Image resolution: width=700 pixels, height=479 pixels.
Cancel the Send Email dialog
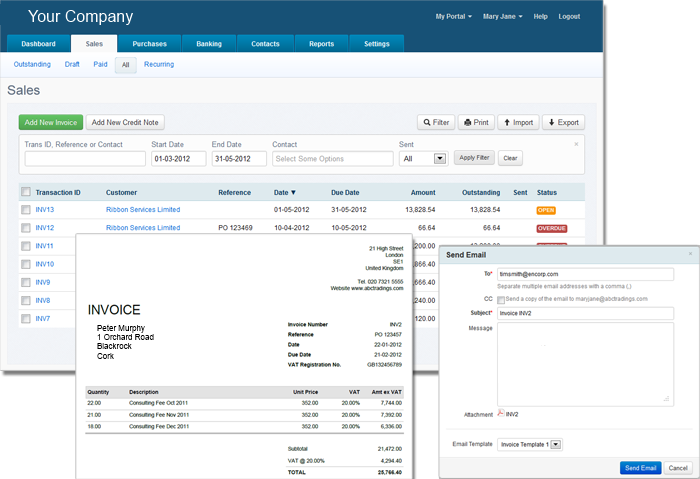pos(678,468)
